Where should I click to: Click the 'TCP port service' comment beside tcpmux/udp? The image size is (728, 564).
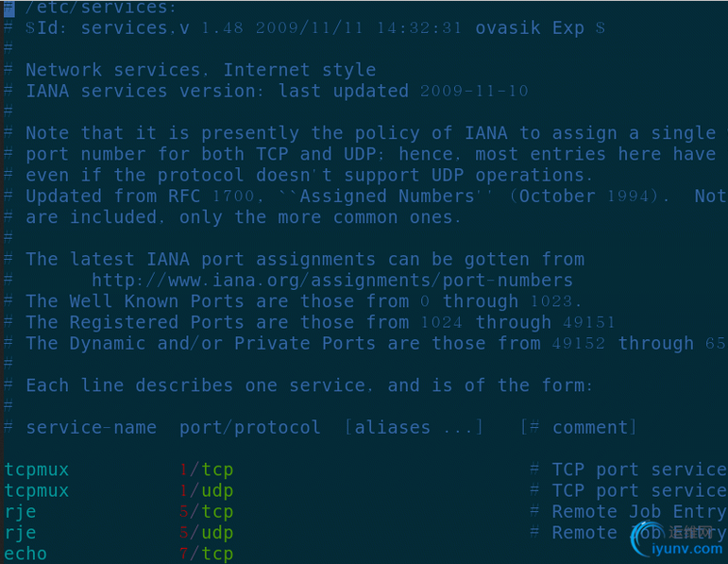(x=639, y=490)
